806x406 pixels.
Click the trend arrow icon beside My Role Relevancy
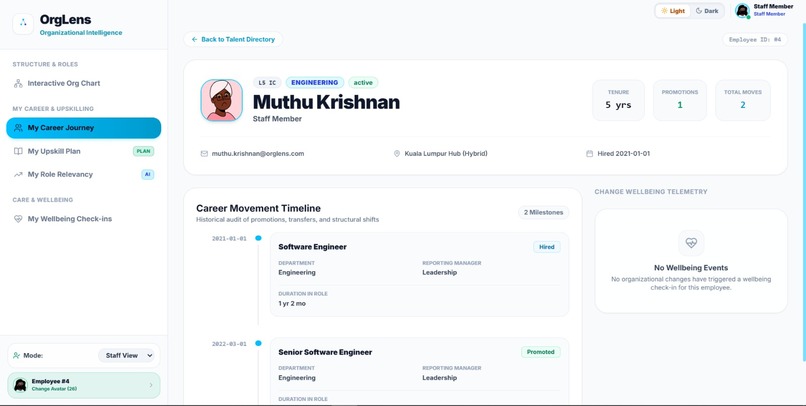tap(18, 174)
